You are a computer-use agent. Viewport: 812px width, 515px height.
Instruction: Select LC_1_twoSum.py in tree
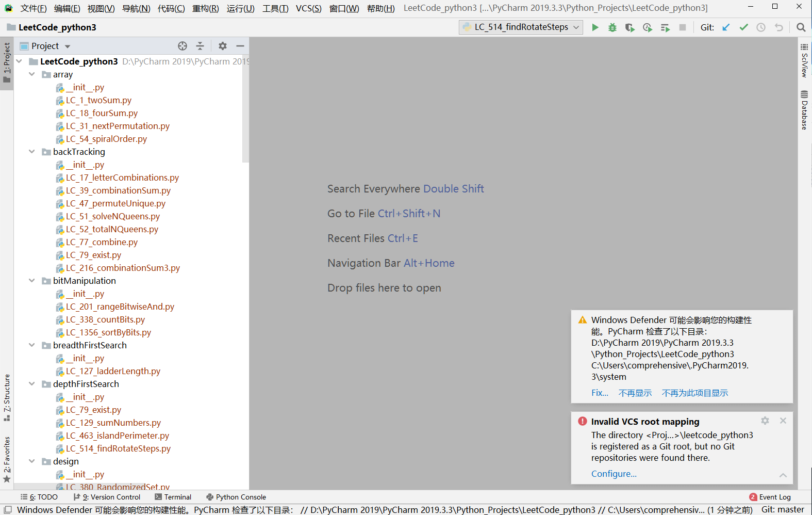coord(98,100)
